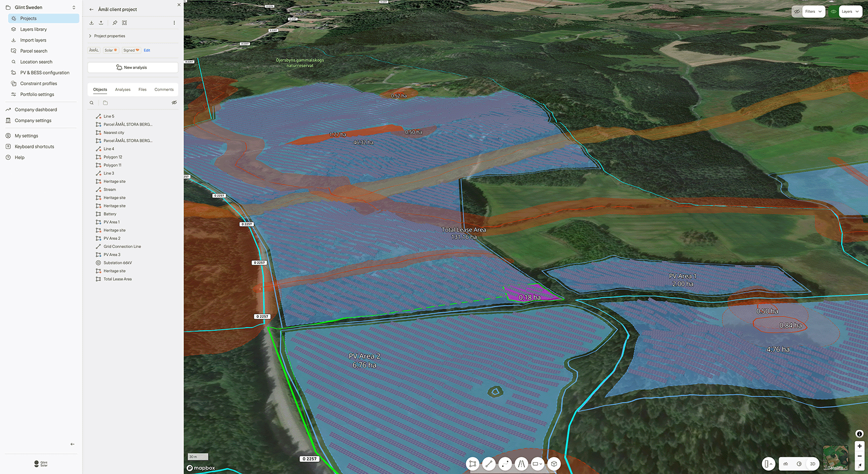
Task: Toggle visibility of all objects in list
Action: 174,103
